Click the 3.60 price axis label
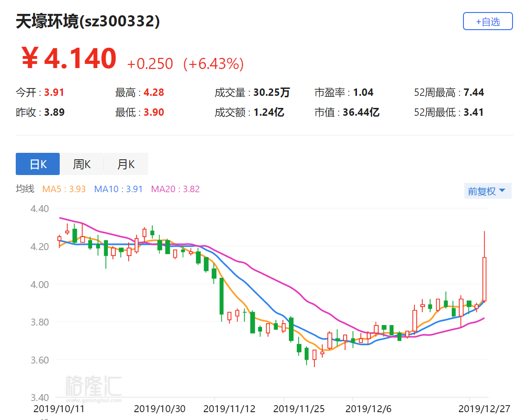 [x=39, y=360]
